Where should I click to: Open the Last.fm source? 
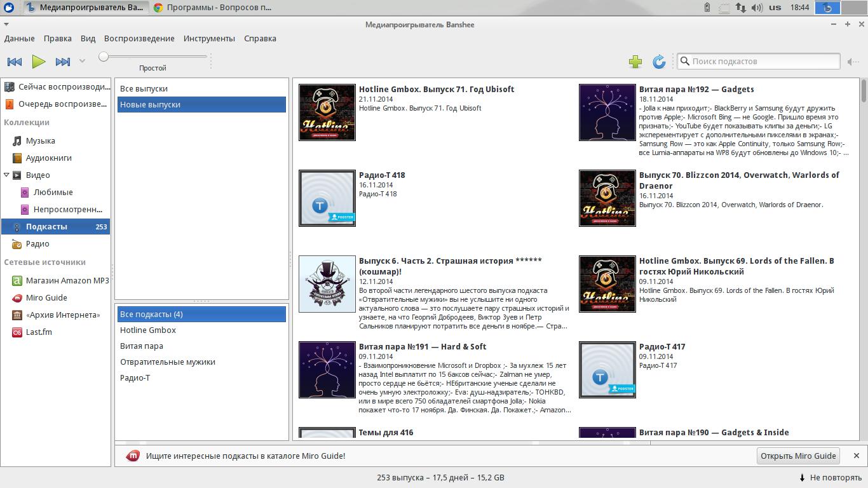point(56,332)
